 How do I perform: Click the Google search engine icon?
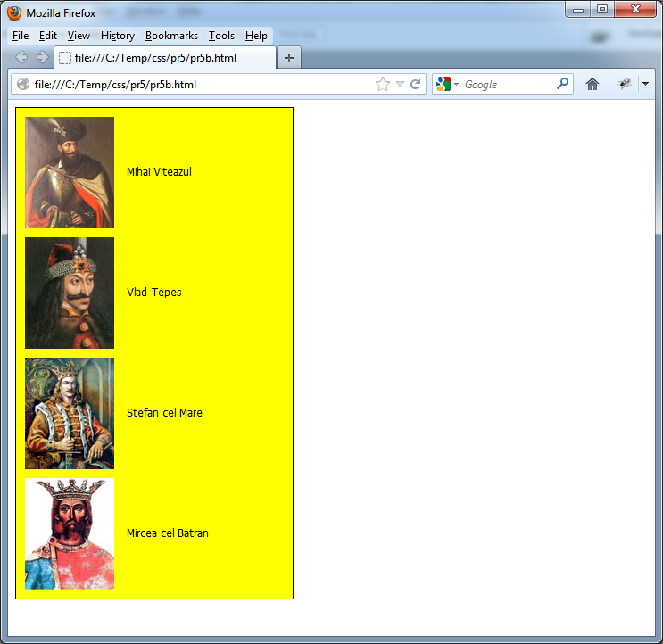click(443, 84)
